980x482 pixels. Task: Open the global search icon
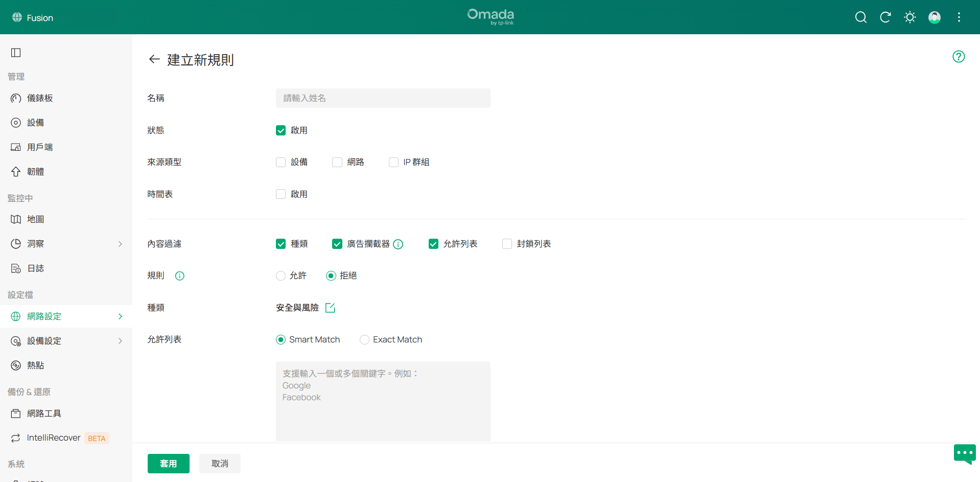861,17
